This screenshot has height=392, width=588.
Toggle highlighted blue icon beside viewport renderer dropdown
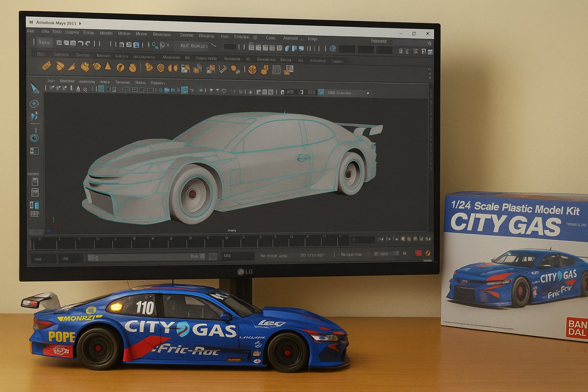click(321, 92)
